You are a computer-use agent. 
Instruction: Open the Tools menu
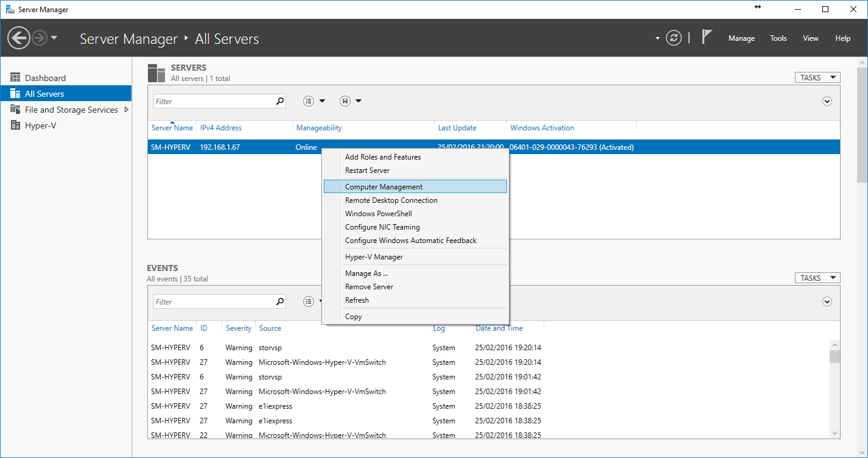pyautogui.click(x=779, y=38)
